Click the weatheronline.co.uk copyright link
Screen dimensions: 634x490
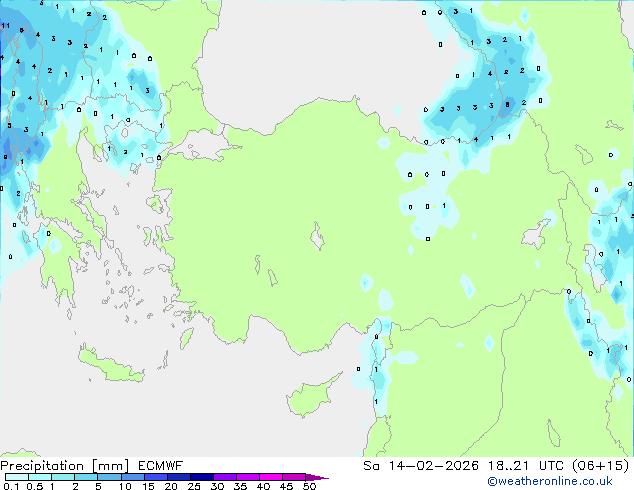point(550,481)
